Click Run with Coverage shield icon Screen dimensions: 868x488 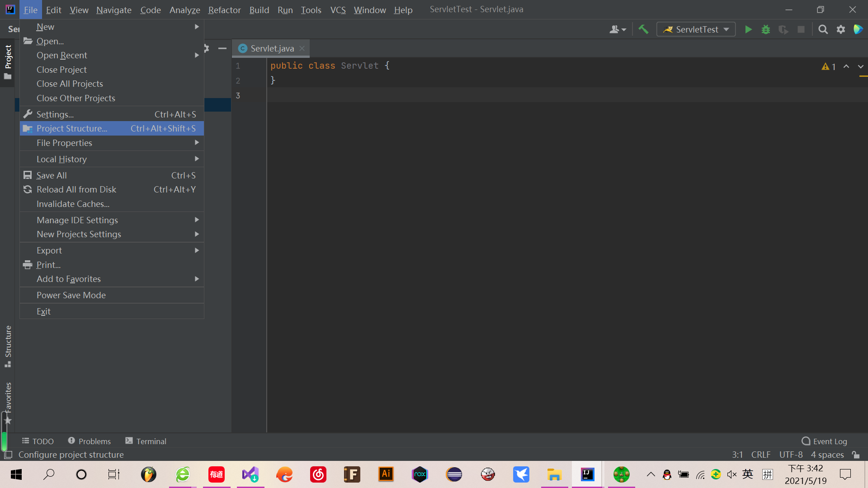click(x=783, y=29)
